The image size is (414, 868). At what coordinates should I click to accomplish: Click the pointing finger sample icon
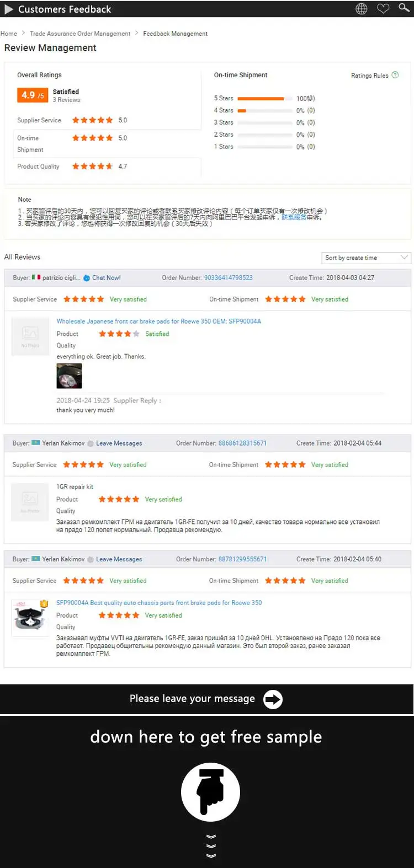click(210, 792)
